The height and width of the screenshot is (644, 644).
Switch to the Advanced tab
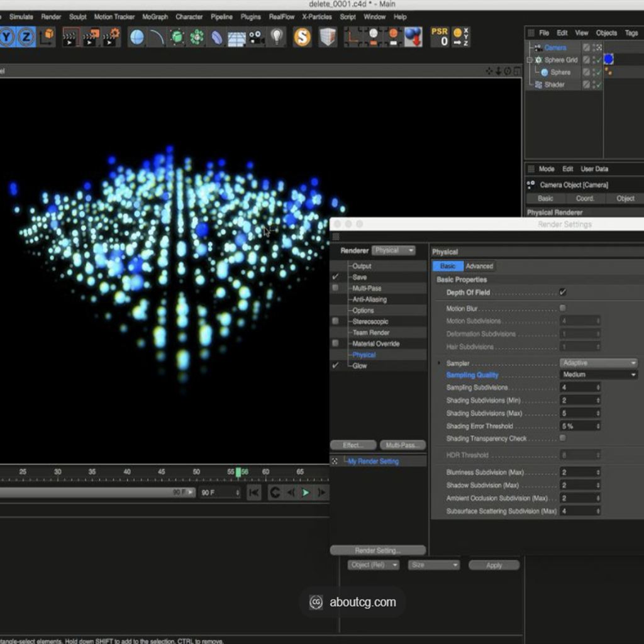pos(479,266)
